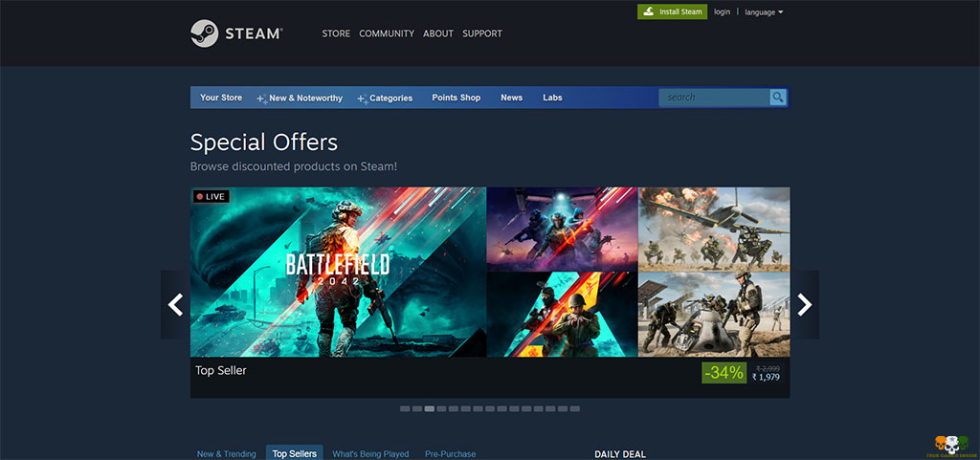
Task: Jump to the last carousel dot
Action: point(575,408)
